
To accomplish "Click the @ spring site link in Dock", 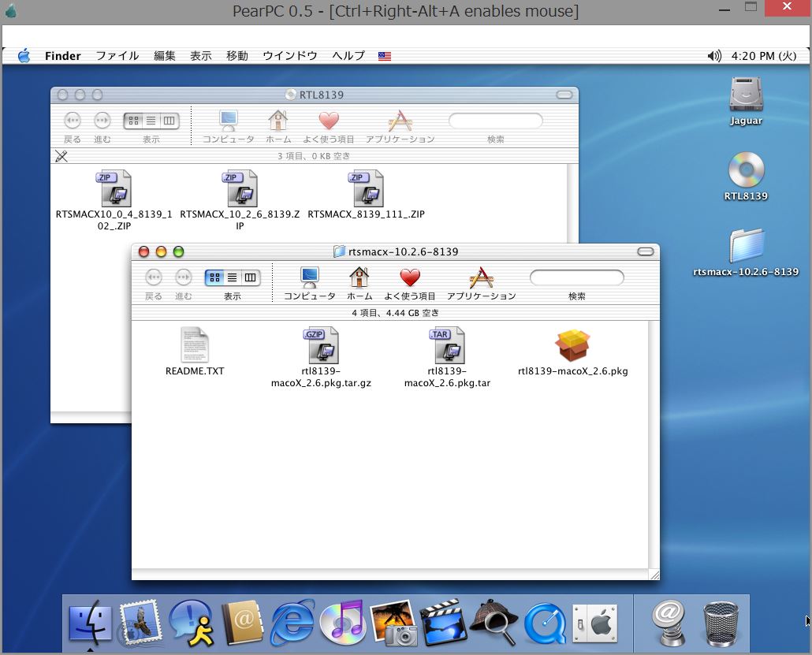I will (669, 623).
